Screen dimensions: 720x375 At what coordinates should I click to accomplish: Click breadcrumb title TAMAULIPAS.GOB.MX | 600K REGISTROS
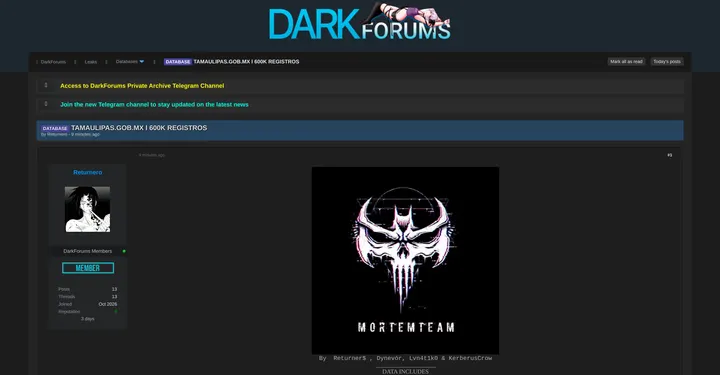pos(247,62)
